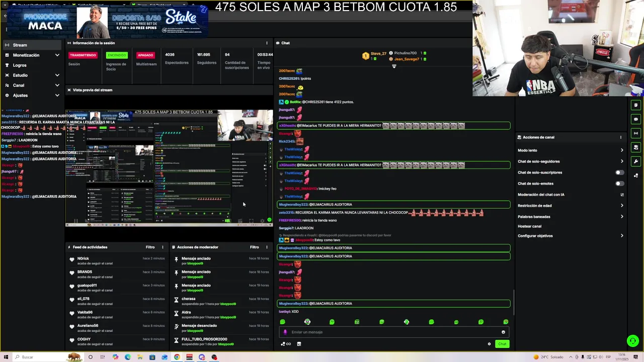The width and height of the screenshot is (644, 362).
Task: Select the notes icon atop right sidebar
Action: pos(636,105)
